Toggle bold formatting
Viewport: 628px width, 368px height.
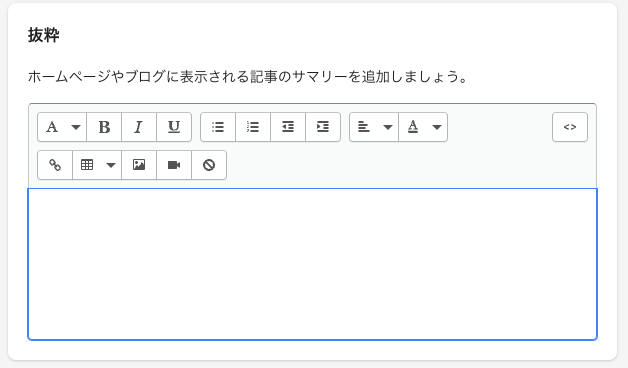[104, 127]
